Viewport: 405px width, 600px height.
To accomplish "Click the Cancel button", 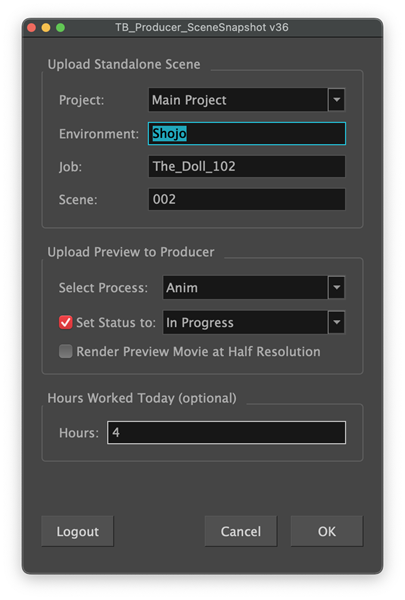I will click(x=241, y=531).
